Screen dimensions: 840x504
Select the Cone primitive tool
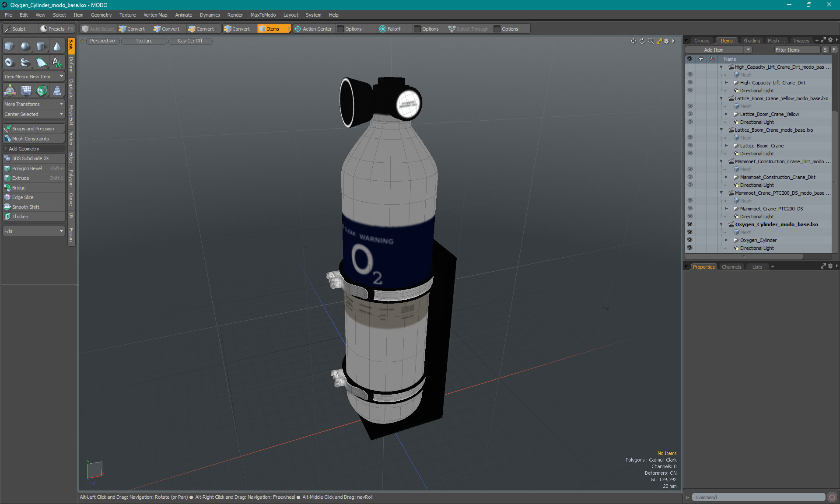point(57,46)
